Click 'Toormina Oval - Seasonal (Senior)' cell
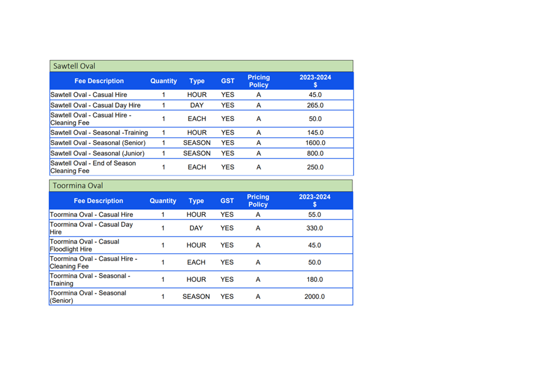 point(88,297)
